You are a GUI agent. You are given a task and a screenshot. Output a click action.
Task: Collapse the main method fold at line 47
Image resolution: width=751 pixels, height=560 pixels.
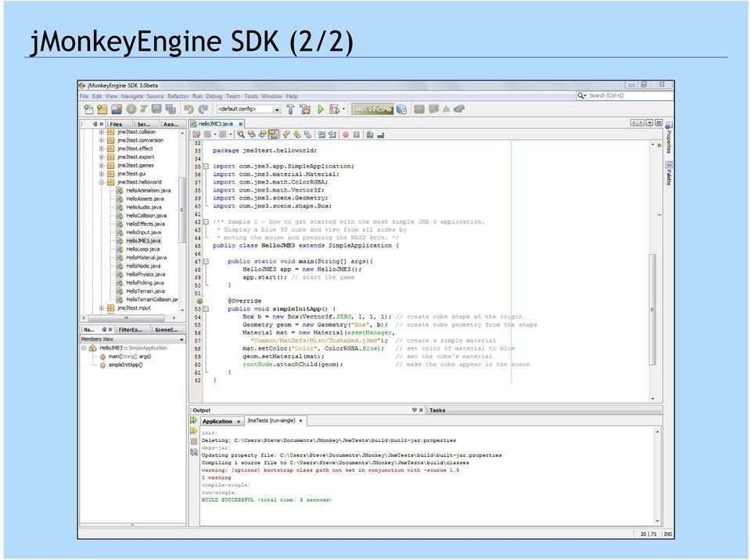tap(206, 261)
